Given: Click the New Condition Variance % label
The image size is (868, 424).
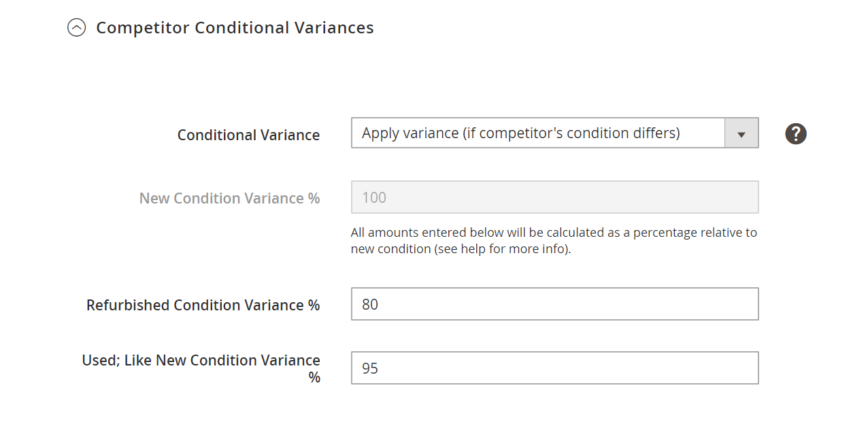Looking at the screenshot, I should click(229, 198).
